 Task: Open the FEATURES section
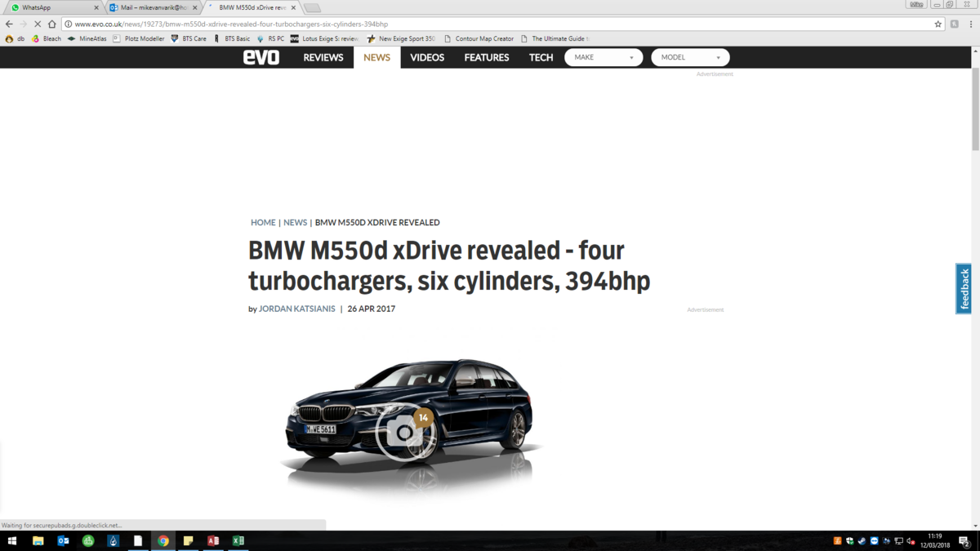tap(487, 57)
